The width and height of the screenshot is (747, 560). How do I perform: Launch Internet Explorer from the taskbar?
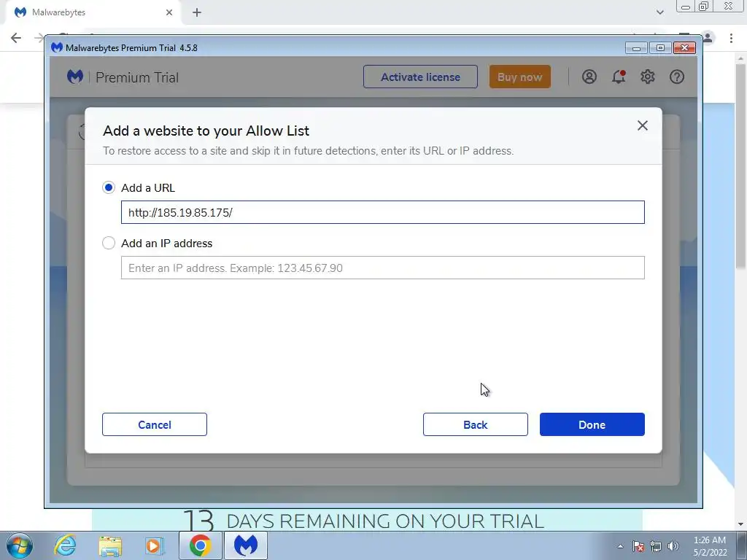click(65, 545)
